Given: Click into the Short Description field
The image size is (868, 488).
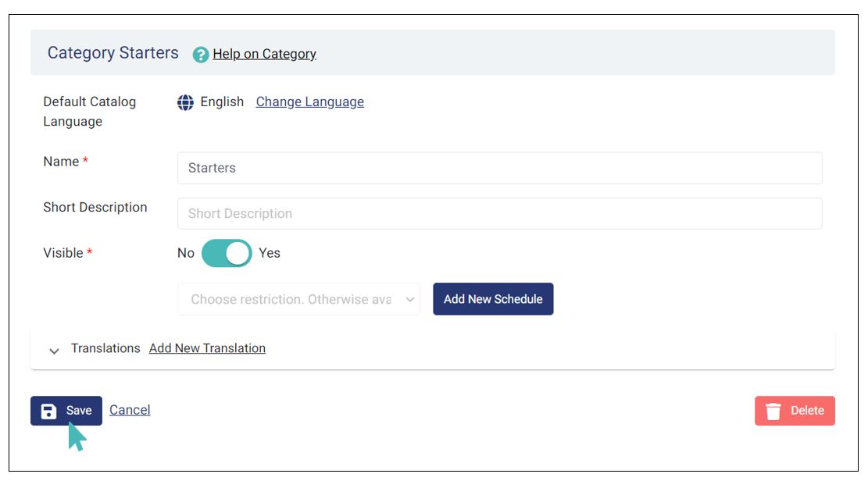Looking at the screenshot, I should pyautogui.click(x=500, y=214).
